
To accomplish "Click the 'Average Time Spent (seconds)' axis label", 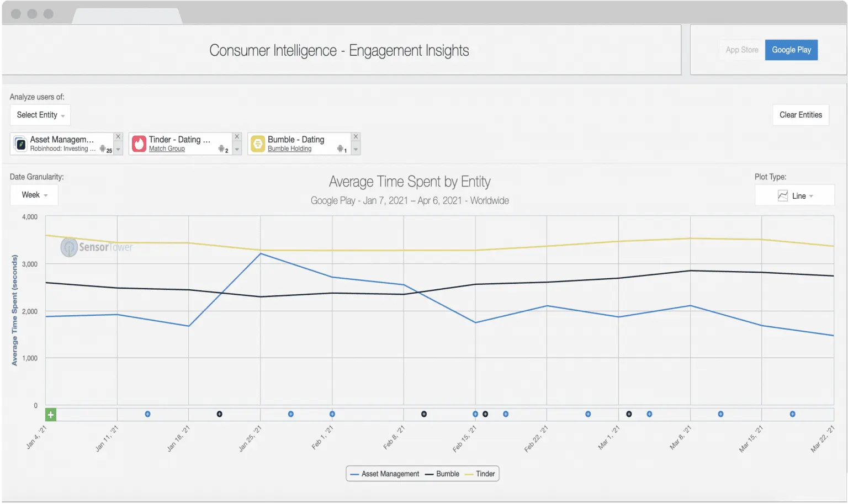I will tap(14, 310).
